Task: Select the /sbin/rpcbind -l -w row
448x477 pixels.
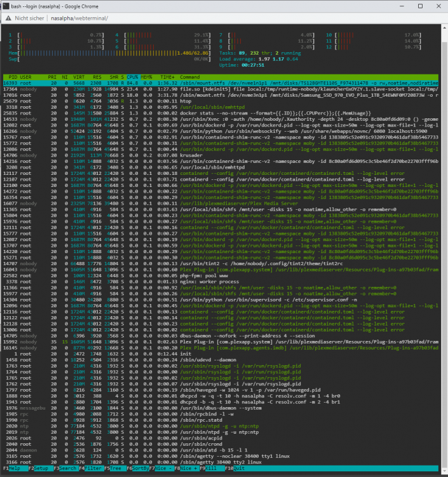Action: coord(221,414)
